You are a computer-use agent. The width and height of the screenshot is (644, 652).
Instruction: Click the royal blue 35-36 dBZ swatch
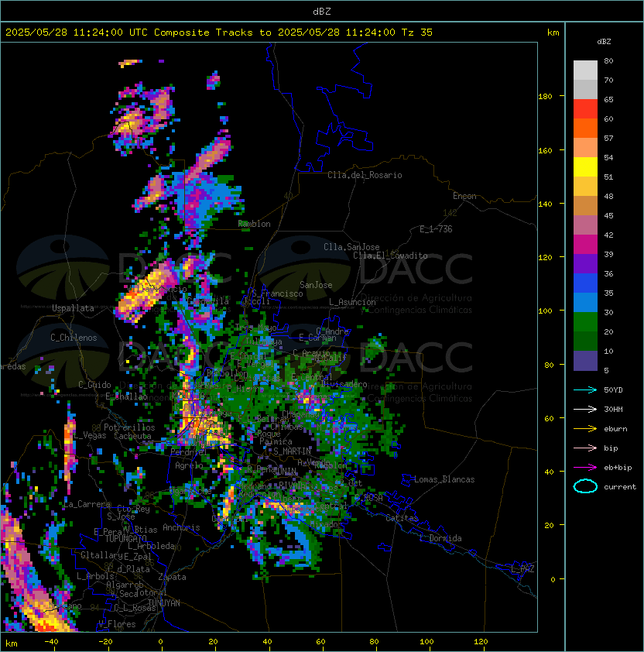pyautogui.click(x=585, y=283)
